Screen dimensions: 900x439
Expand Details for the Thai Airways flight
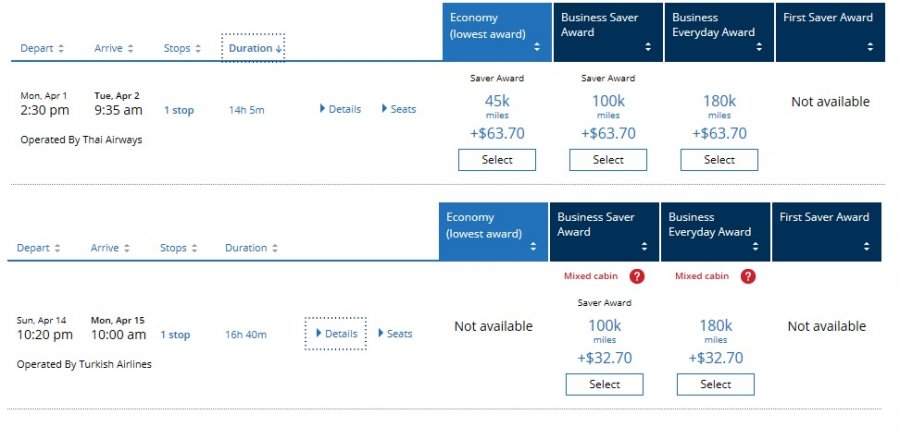pos(340,109)
